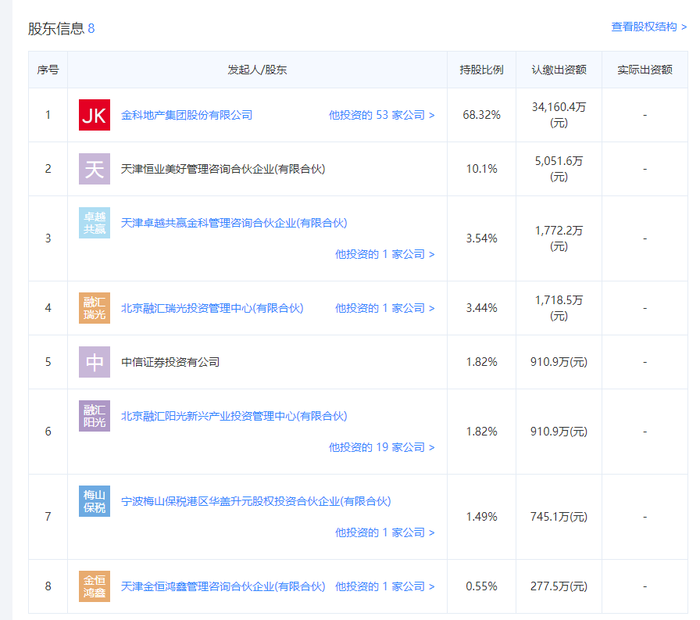Click the 0.55% shareholding cell
This screenshot has width=700, height=620.
coord(482,587)
